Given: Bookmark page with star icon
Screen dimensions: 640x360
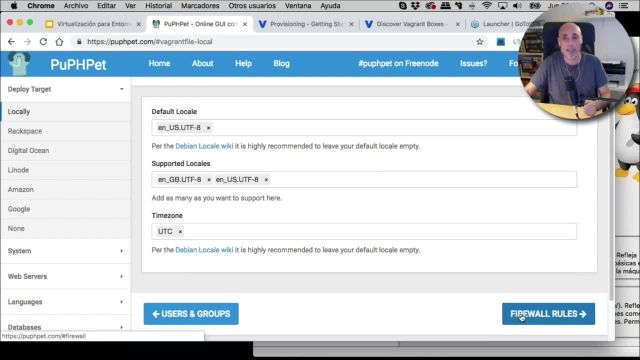Looking at the screenshot, I should coord(480,42).
